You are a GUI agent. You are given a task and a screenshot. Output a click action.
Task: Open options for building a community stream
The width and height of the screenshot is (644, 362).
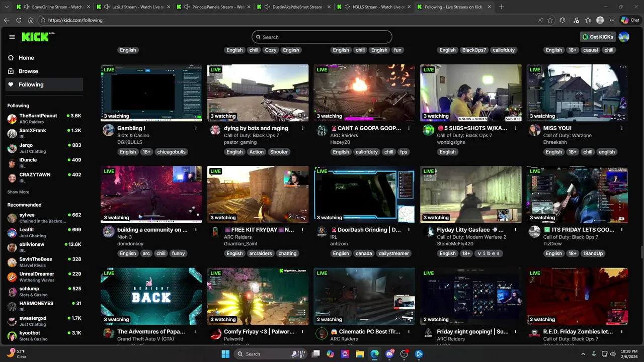pyautogui.click(x=196, y=230)
